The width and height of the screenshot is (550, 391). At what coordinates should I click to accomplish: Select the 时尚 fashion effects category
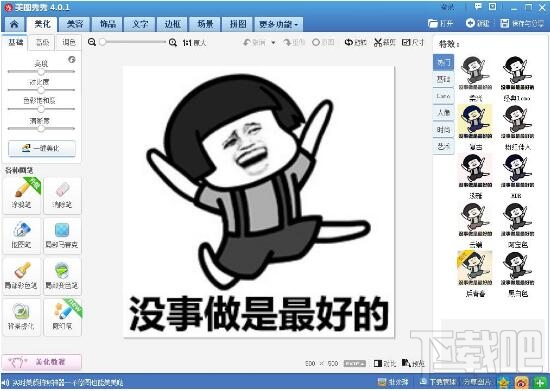[444, 130]
